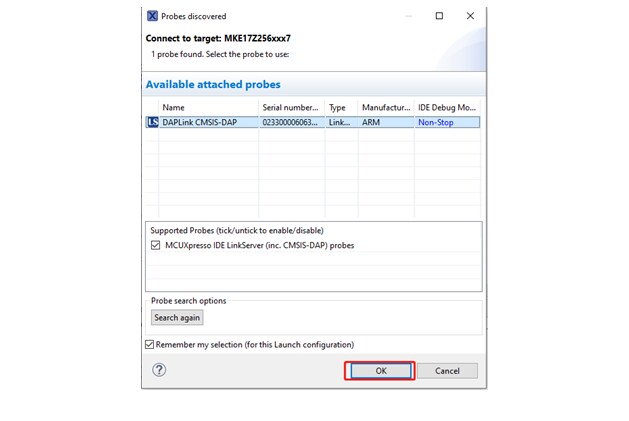Click the IDE Debug Mode column header
Viewport: 629px width, 421px height.
[447, 107]
